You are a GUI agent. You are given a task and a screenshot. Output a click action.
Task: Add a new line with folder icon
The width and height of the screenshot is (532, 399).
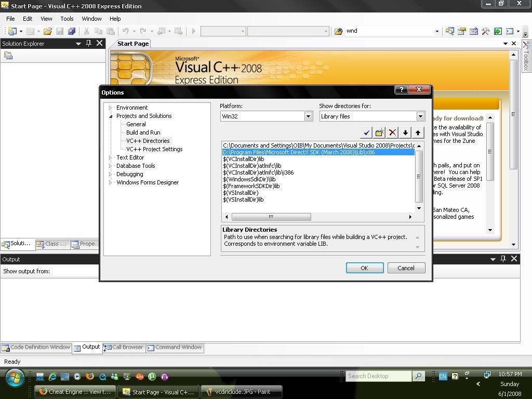[x=379, y=132]
